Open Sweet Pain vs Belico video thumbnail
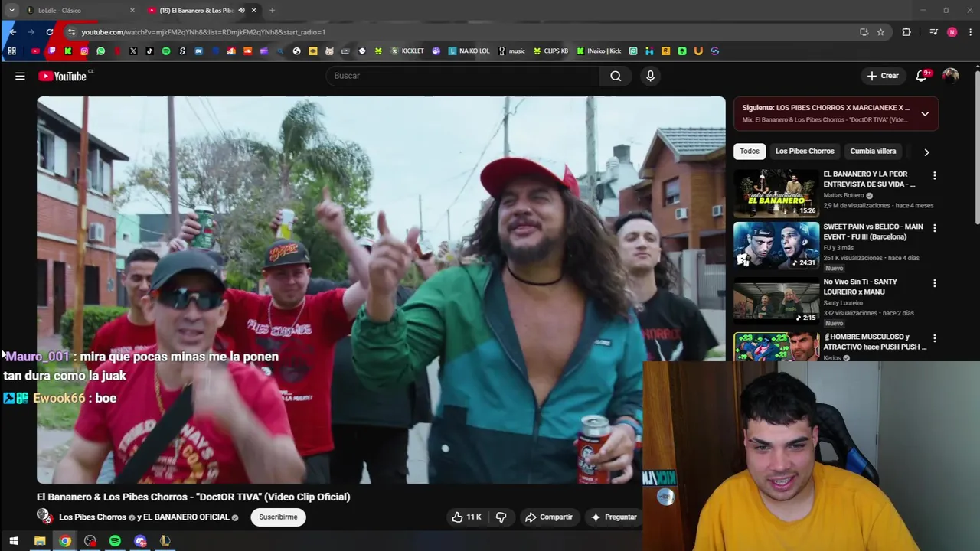This screenshot has width=980, height=551. click(x=776, y=246)
